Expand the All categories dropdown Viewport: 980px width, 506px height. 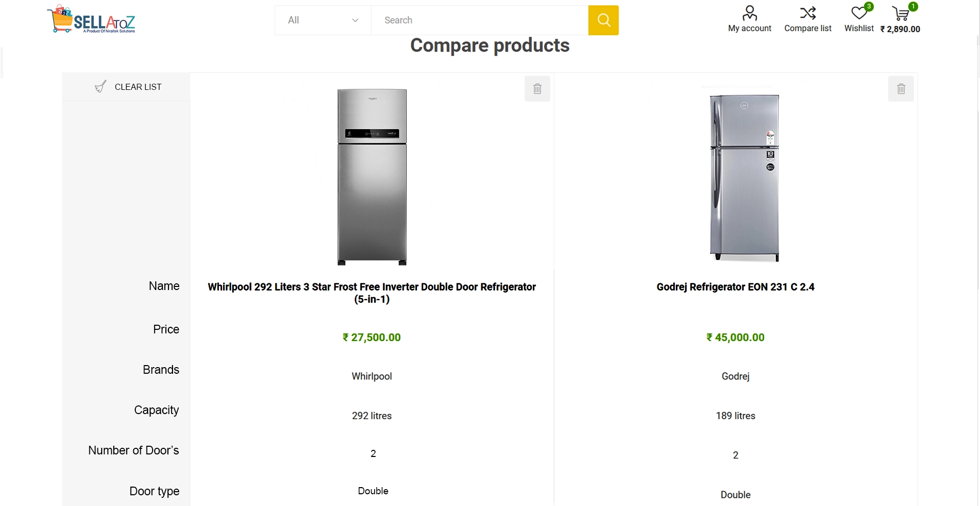323,20
